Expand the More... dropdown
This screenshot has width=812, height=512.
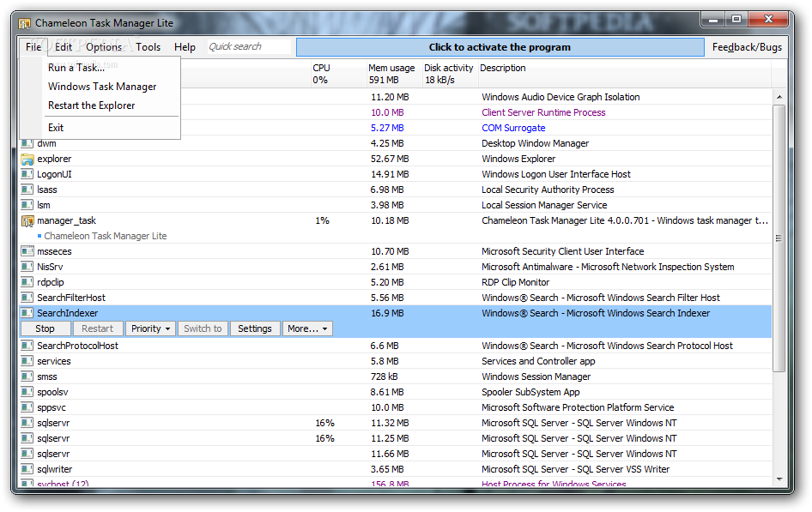tap(307, 328)
